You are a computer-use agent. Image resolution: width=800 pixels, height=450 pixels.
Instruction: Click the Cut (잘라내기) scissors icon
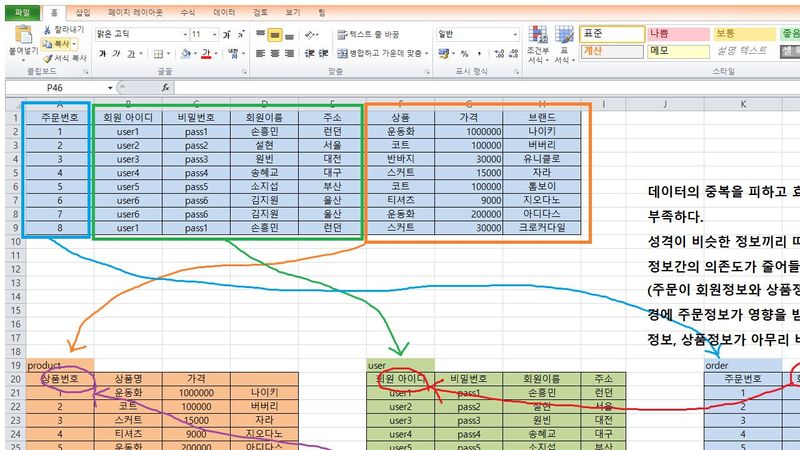click(x=47, y=30)
